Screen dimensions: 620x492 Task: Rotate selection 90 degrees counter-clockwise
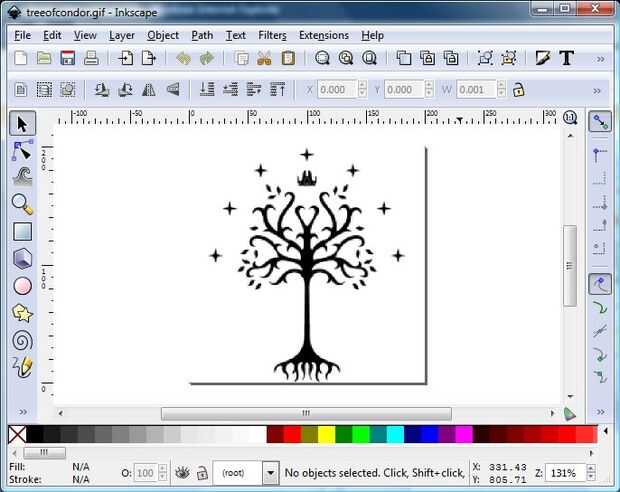click(x=102, y=90)
